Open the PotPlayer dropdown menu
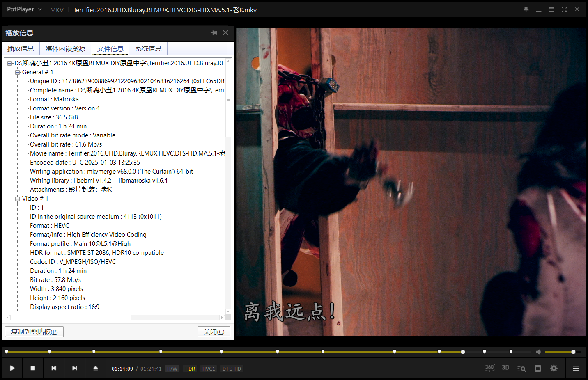Image resolution: width=588 pixels, height=380 pixels. click(x=24, y=9)
